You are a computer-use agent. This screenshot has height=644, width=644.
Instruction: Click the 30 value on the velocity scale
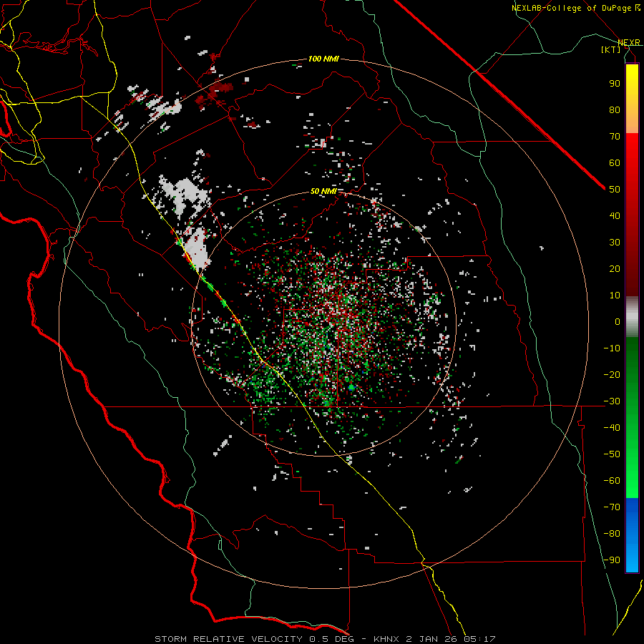615,243
